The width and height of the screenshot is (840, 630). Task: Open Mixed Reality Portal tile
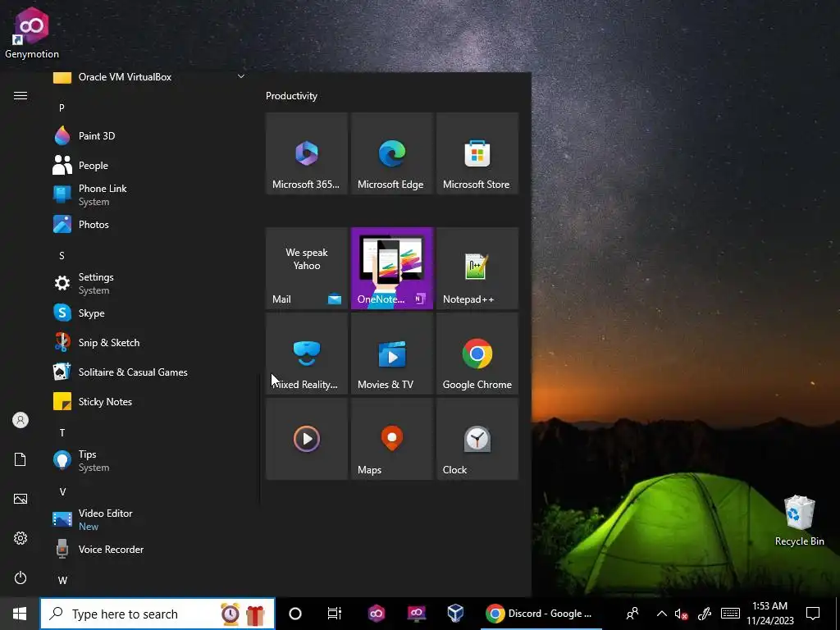click(x=307, y=354)
